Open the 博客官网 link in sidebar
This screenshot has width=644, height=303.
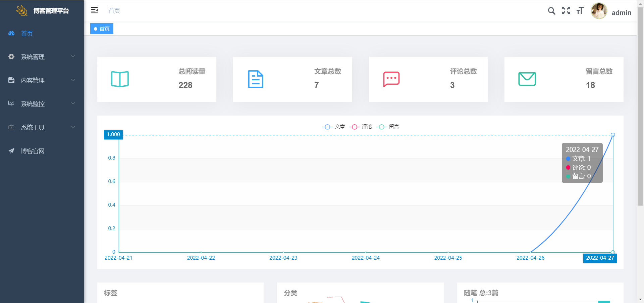coord(33,151)
